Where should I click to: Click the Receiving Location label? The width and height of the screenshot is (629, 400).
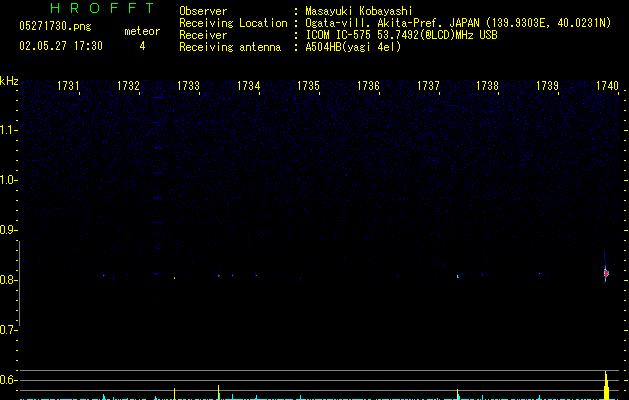point(233,23)
